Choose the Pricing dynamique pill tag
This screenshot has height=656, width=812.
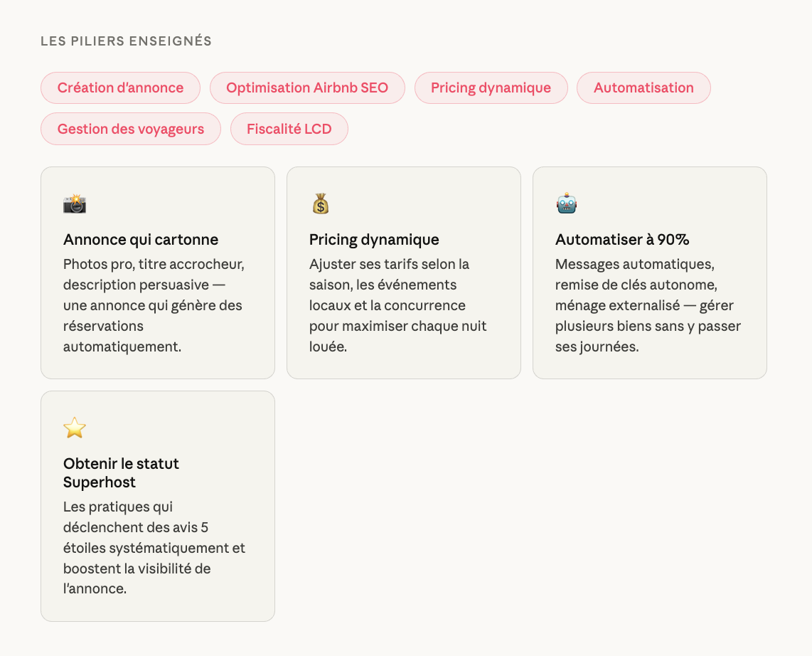[491, 88]
